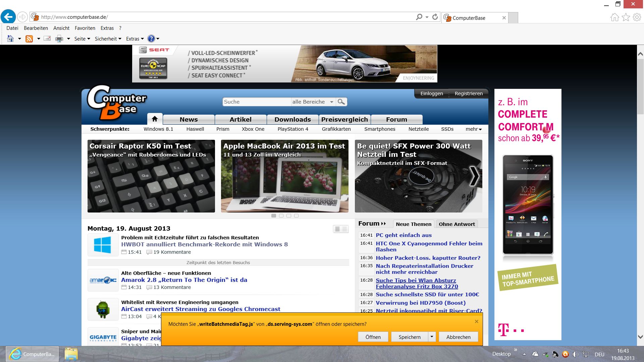The width and height of the screenshot is (644, 362).
Task: Open the RSS feeds toolbar icon
Action: click(x=29, y=39)
